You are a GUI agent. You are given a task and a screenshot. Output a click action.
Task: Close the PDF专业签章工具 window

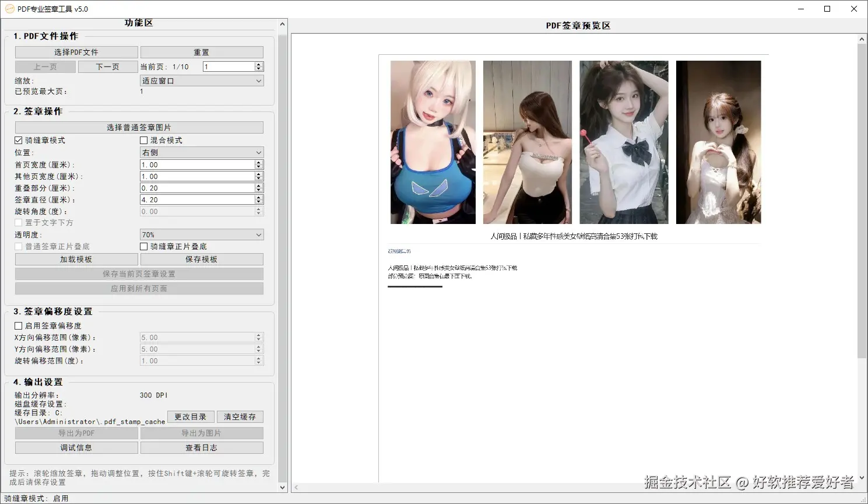click(854, 9)
